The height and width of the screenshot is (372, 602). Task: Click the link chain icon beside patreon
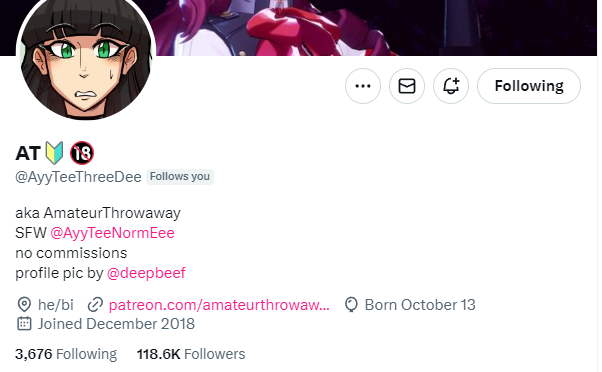point(95,305)
